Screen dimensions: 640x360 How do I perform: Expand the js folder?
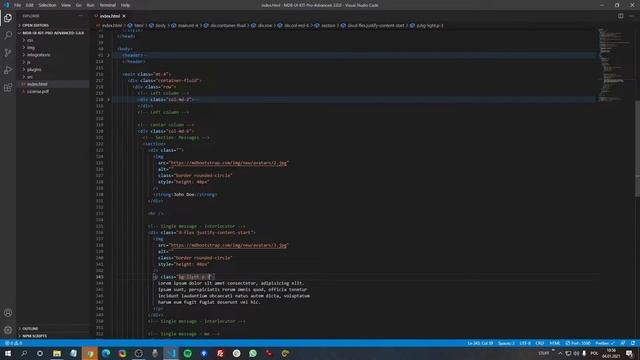29,62
